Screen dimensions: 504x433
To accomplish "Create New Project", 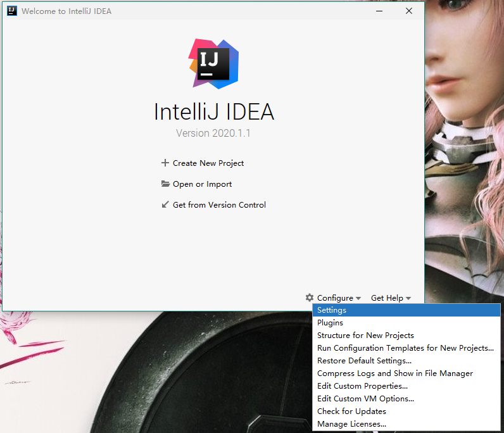I will tap(208, 163).
